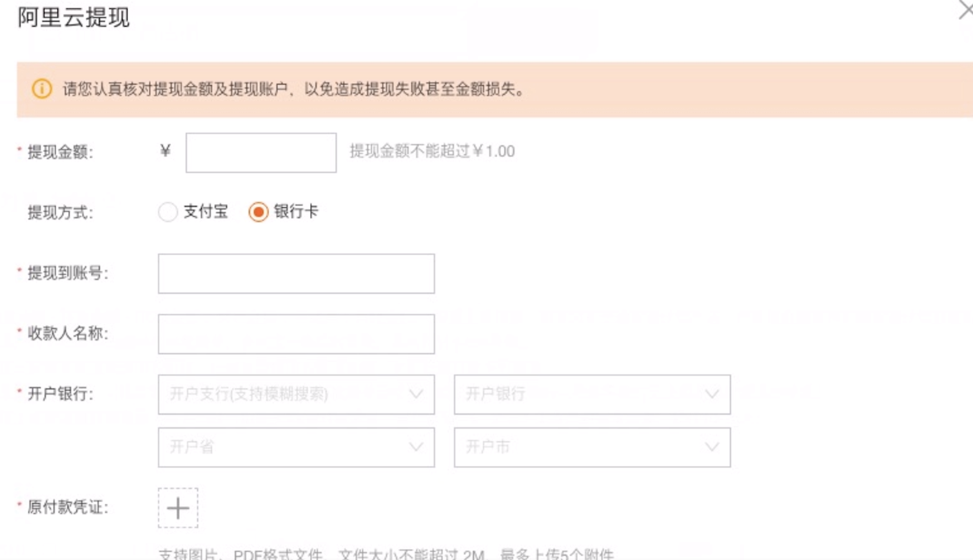Image resolution: width=973 pixels, height=560 pixels.
Task: Focus the 提现到账号 account input field
Action: pyautogui.click(x=296, y=274)
